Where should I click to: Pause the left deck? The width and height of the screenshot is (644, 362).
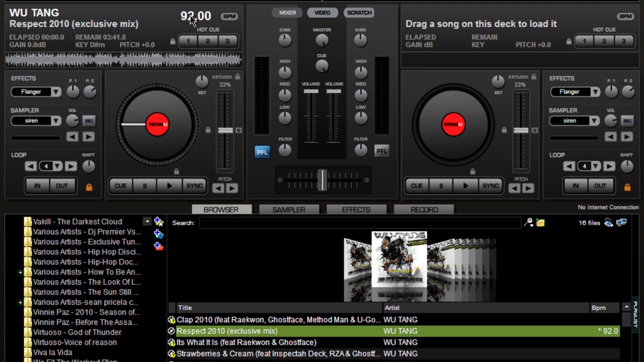(144, 186)
